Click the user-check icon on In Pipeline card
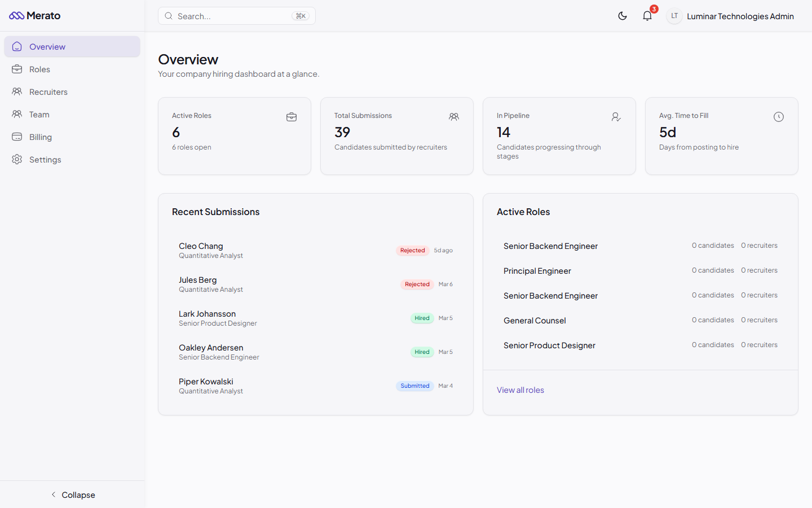This screenshot has height=508, width=812. tap(616, 117)
